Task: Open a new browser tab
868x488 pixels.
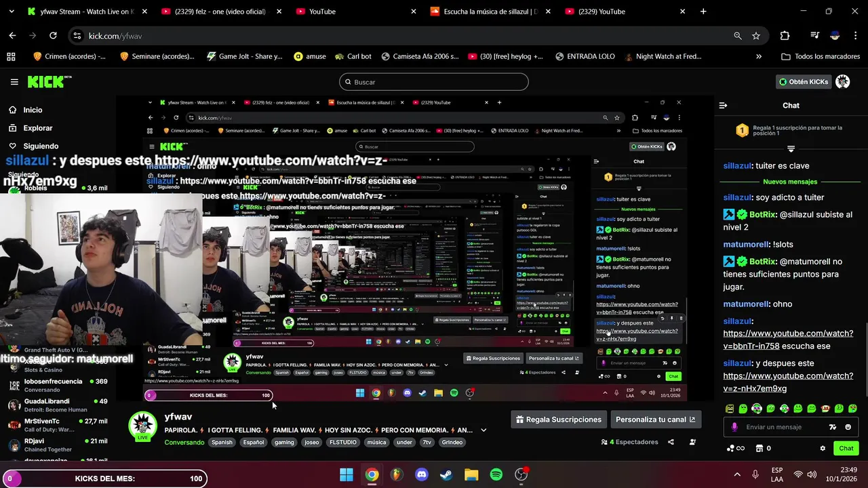Action: 703,12
